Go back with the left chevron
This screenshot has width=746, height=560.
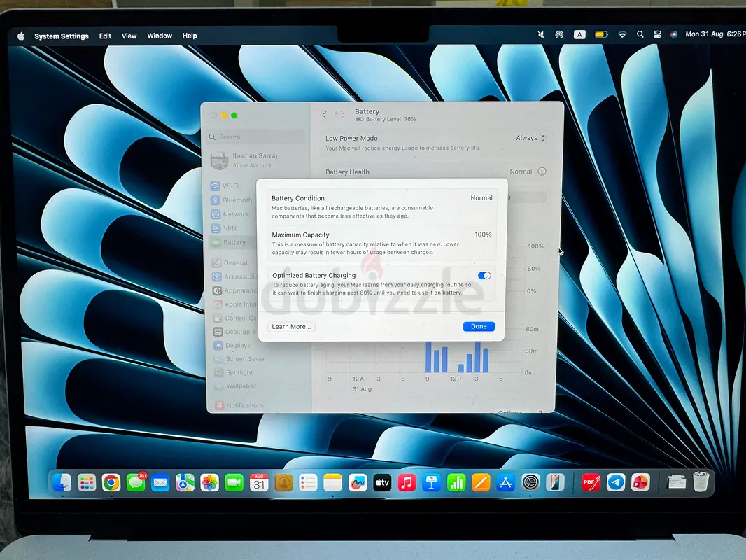click(325, 115)
